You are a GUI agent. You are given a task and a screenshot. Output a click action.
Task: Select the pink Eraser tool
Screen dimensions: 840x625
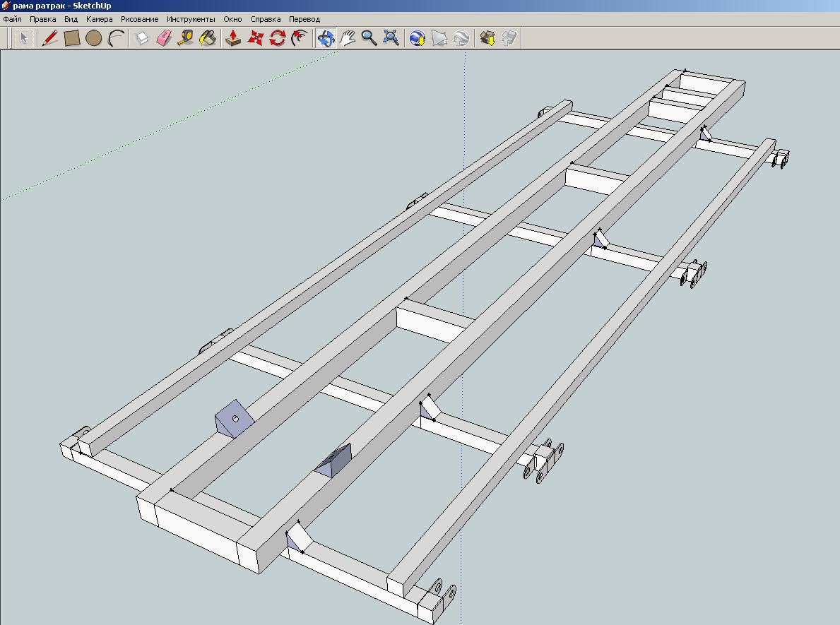164,38
